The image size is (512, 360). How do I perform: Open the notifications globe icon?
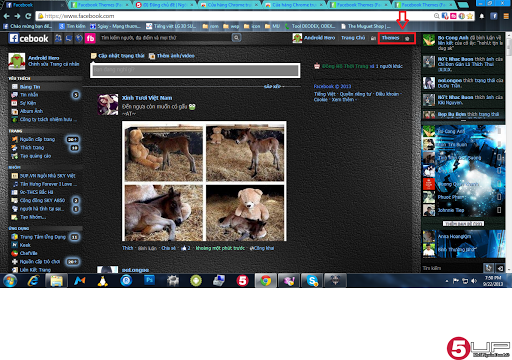[x=79, y=38]
